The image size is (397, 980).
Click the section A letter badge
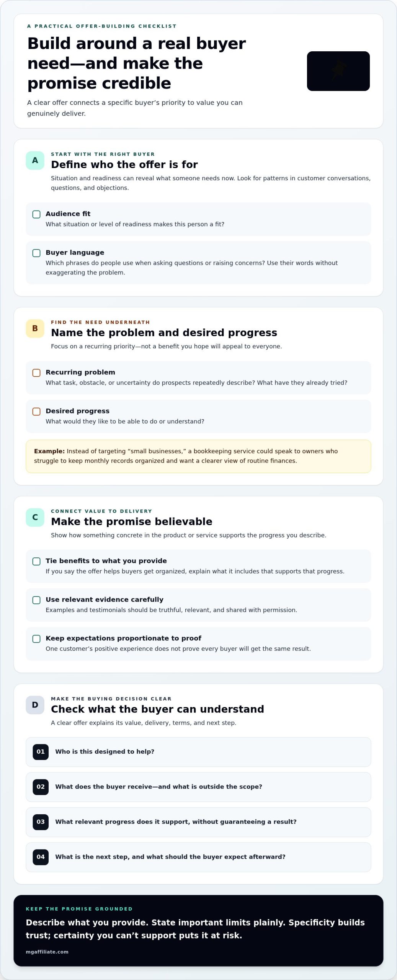coord(35,160)
